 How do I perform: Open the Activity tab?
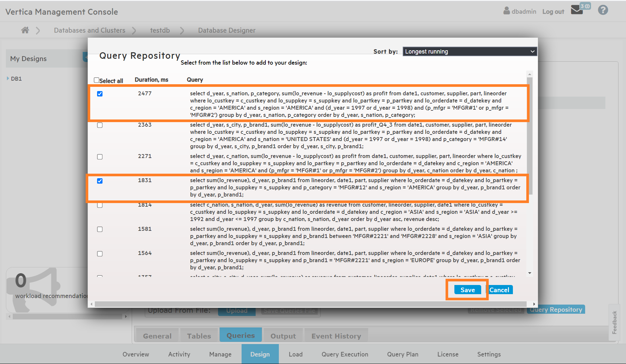tap(179, 354)
